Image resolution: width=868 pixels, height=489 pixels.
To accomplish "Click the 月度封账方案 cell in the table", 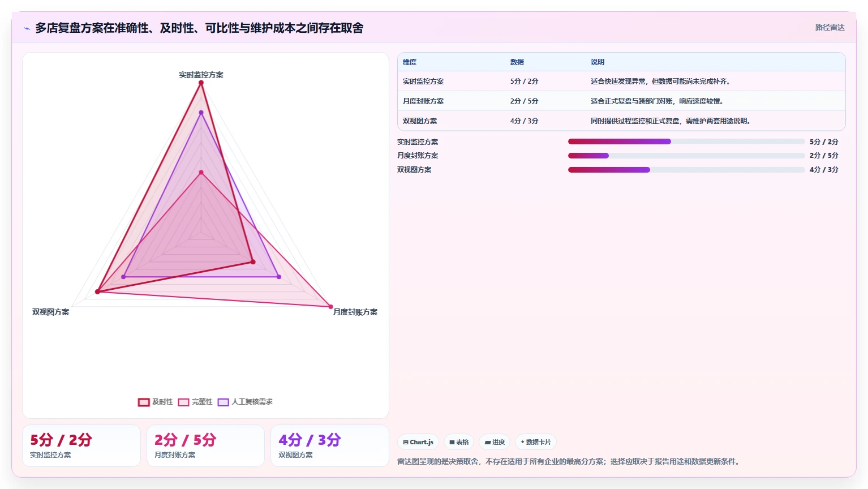I will tap(423, 101).
